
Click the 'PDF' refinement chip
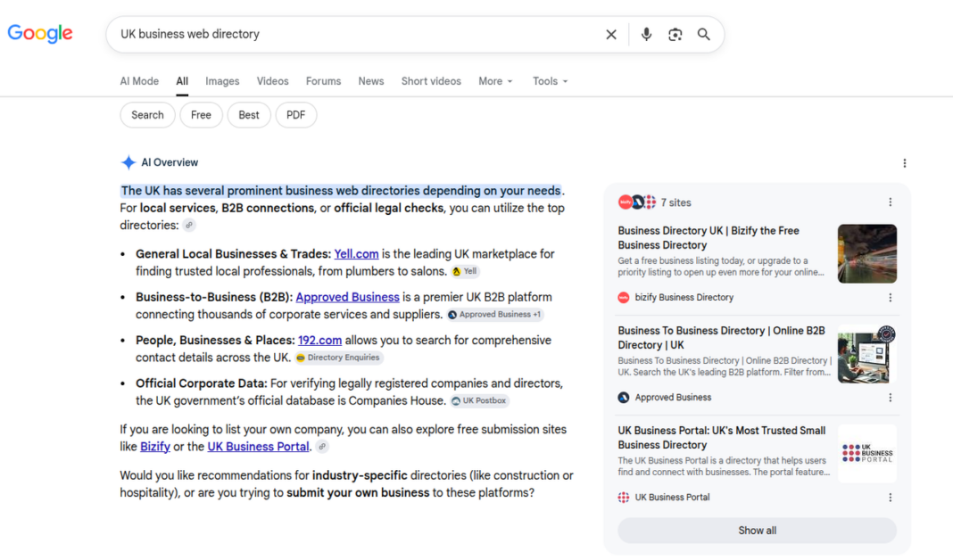[296, 115]
